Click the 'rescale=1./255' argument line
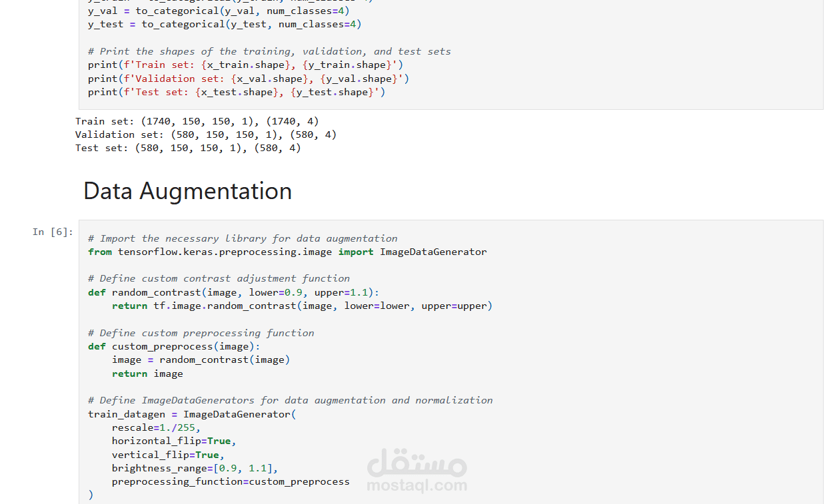 tap(156, 427)
